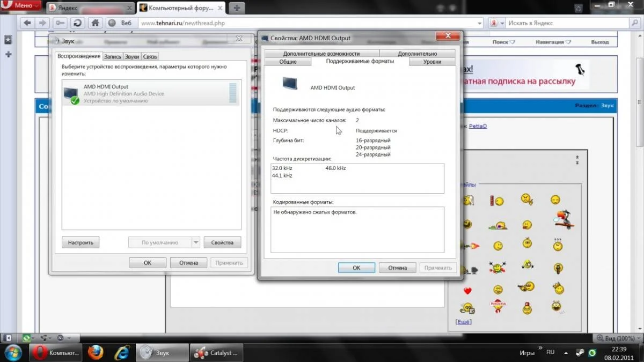This screenshot has width=644, height=362.
Task: Expand the Навигация forum menu
Action: (553, 42)
